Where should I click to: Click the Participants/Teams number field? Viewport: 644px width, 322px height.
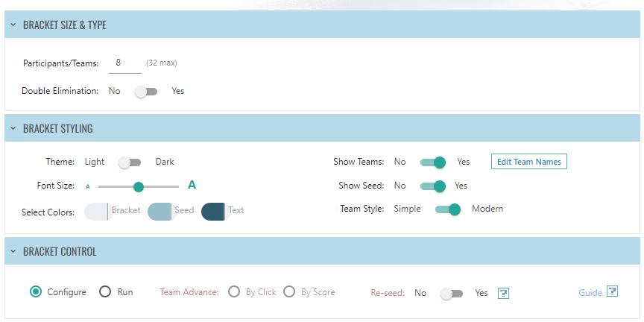click(x=124, y=63)
